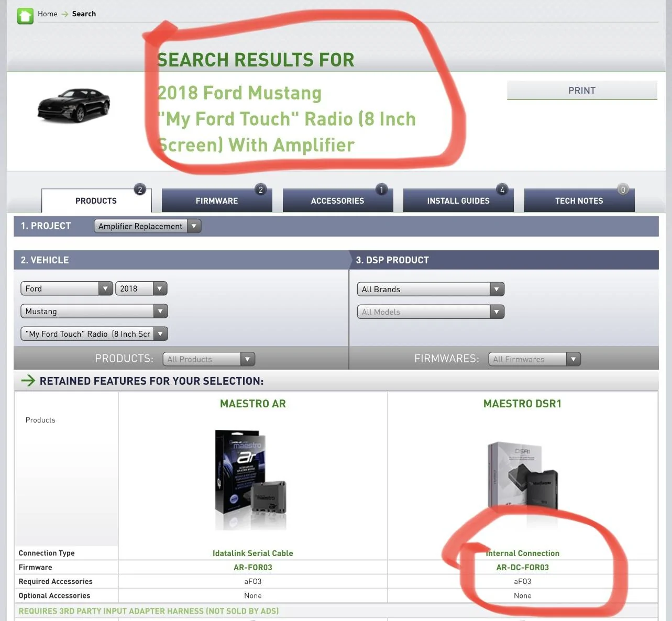Open the Amplifier Replacement project dropdown

(x=148, y=226)
